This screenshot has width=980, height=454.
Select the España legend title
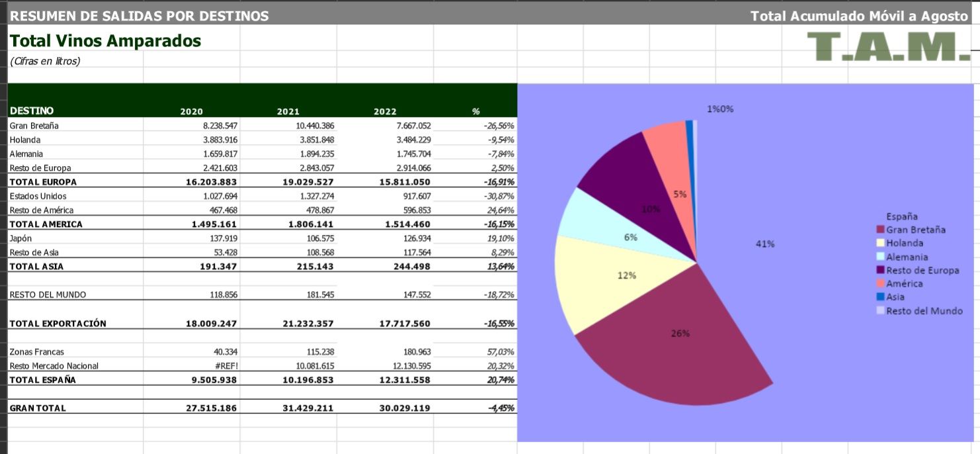click(901, 216)
